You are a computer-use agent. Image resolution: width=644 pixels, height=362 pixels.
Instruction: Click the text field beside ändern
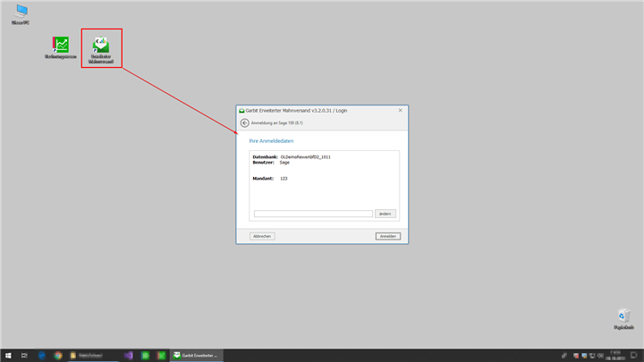(313, 214)
